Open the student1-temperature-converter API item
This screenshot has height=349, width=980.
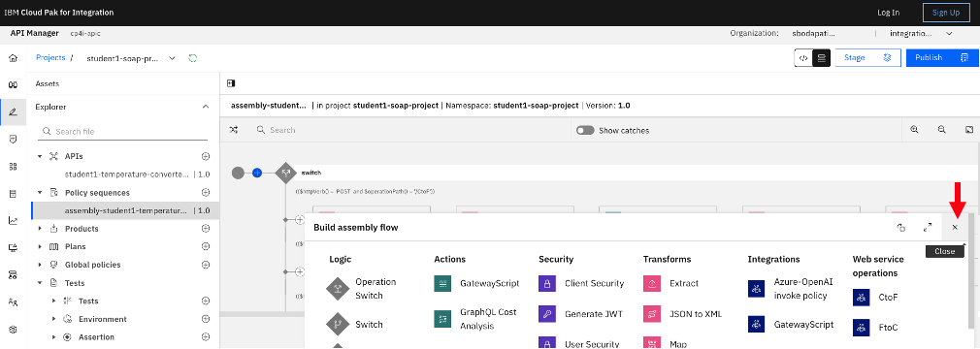pos(125,174)
